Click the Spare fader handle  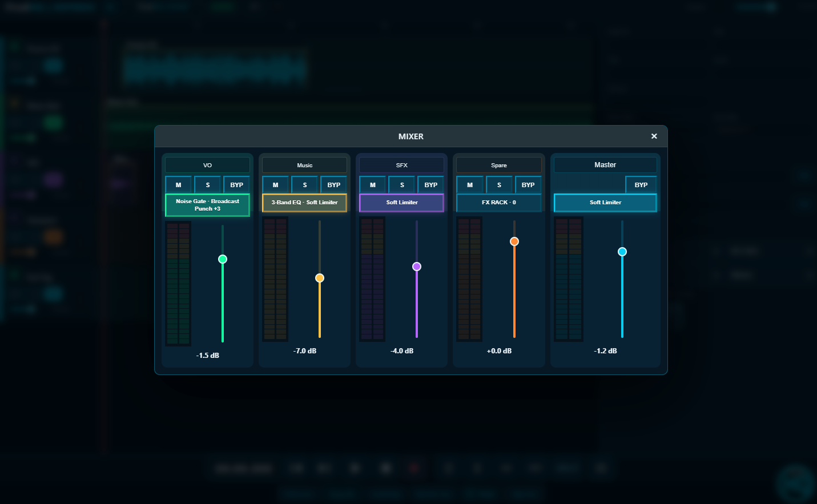(x=514, y=241)
